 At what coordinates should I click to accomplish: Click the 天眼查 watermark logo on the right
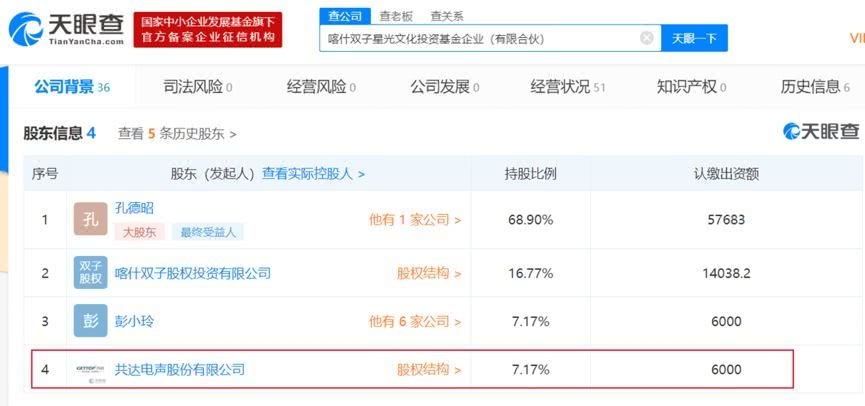pos(820,131)
